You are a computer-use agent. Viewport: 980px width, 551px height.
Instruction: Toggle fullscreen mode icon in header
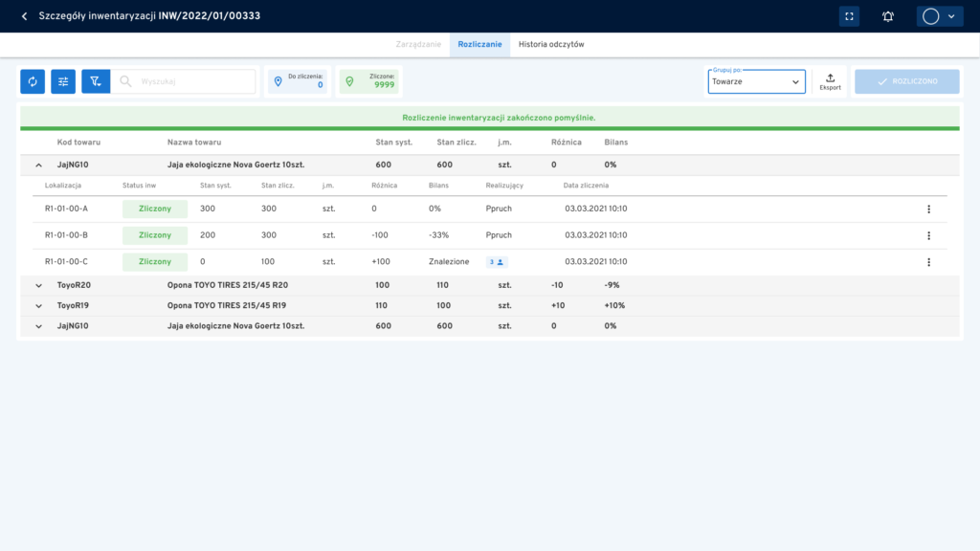[848, 16]
